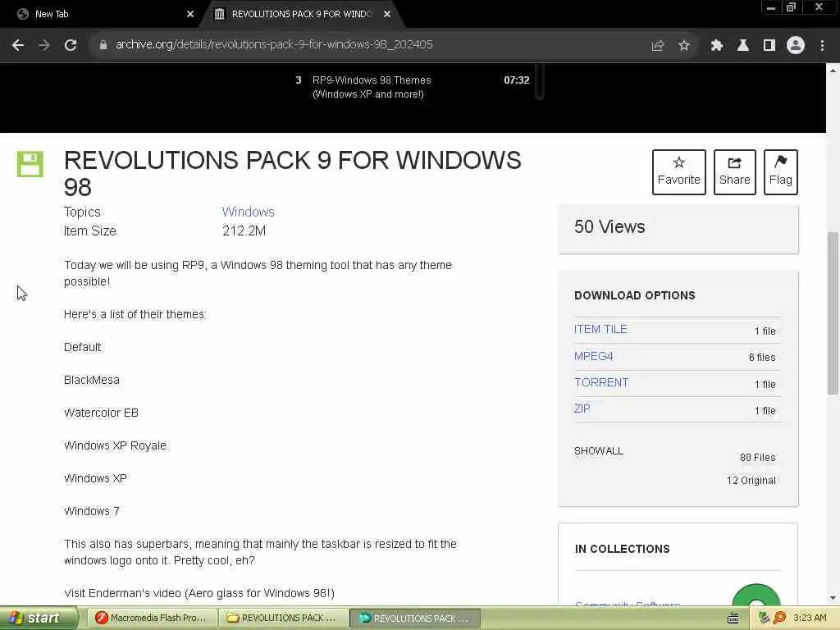Click the 212.2M item size value
The height and width of the screenshot is (630, 840).
pyautogui.click(x=244, y=231)
